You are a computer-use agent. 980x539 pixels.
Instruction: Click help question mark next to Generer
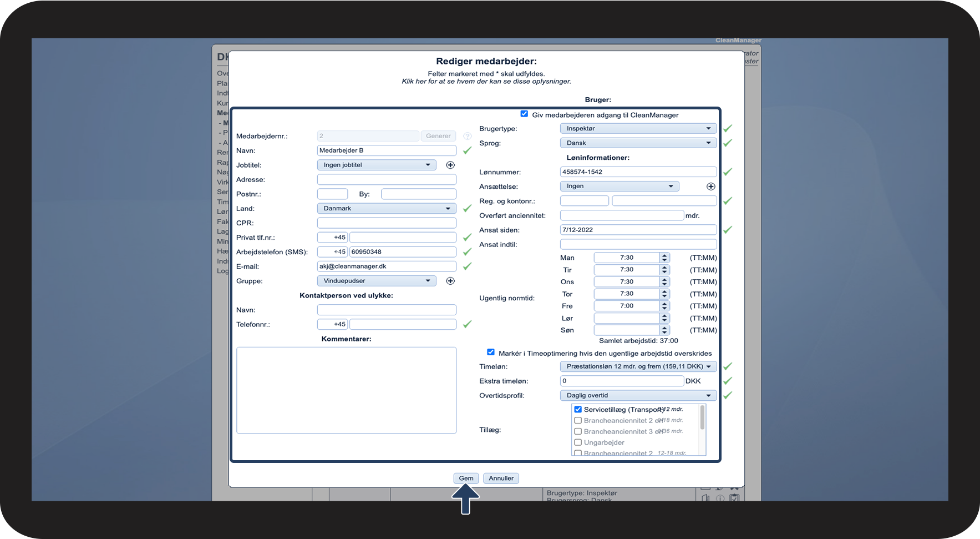click(467, 136)
